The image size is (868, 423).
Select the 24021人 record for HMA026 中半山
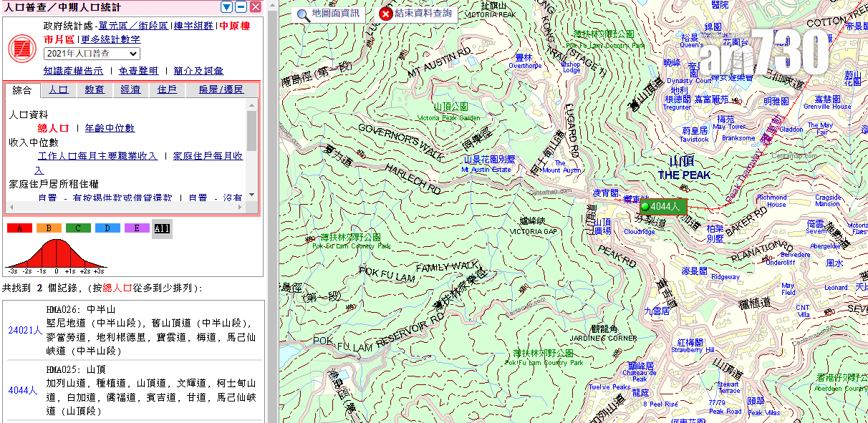tap(24, 331)
